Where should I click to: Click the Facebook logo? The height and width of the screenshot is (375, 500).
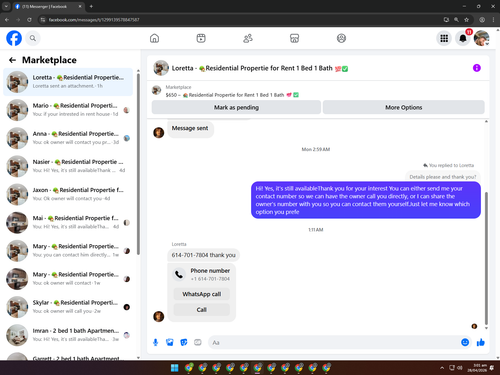coord(14,38)
